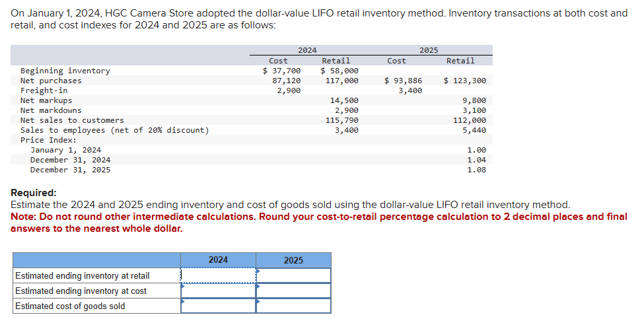This screenshot has width=644, height=319.
Task: Click the 'Net markups' row label
Action: pos(46,100)
